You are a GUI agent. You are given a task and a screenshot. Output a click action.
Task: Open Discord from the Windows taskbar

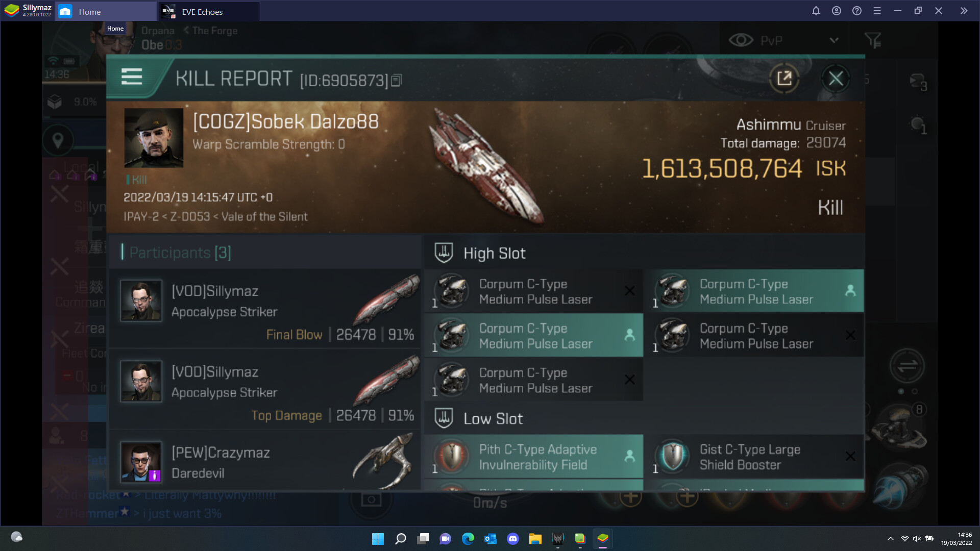[512, 539]
